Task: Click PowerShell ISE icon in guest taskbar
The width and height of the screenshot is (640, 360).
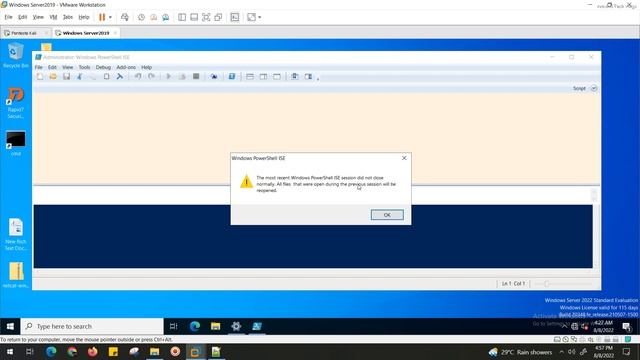Action: [257, 326]
